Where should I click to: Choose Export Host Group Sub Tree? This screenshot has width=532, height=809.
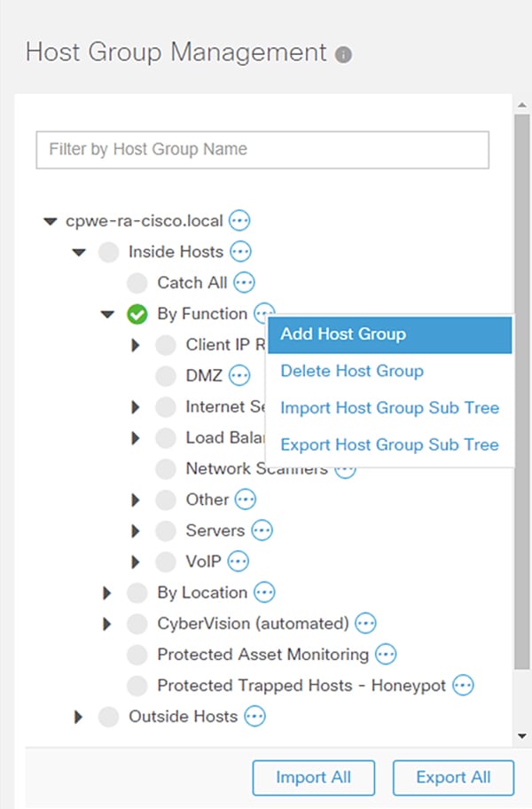(390, 444)
